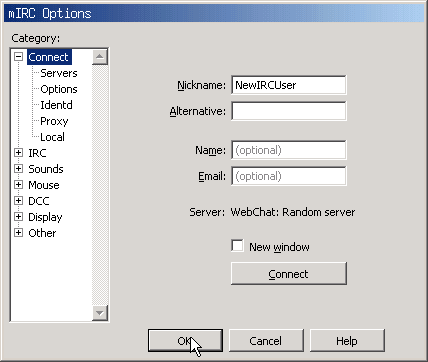Enable the New window checkbox
This screenshot has height=362, width=428.
tap(237, 246)
